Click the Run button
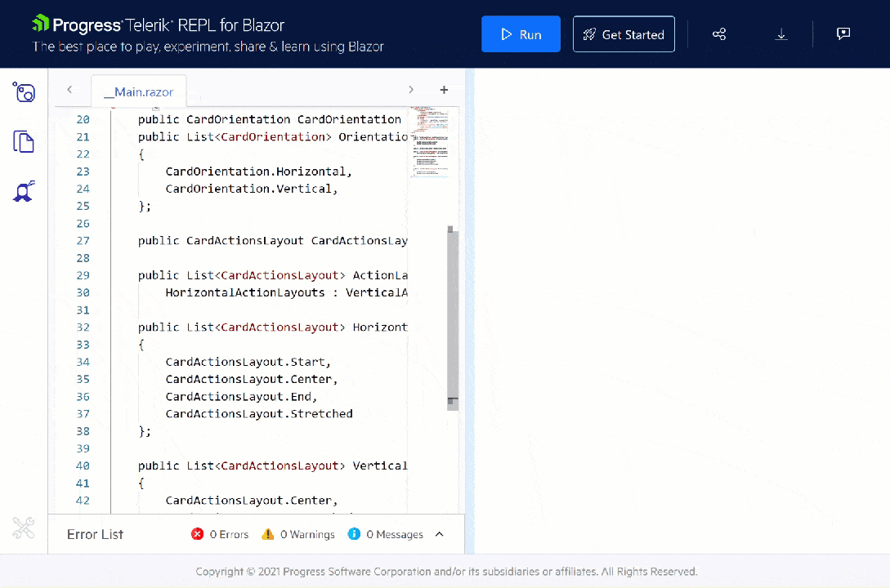This screenshot has height=588, width=890. (x=521, y=34)
